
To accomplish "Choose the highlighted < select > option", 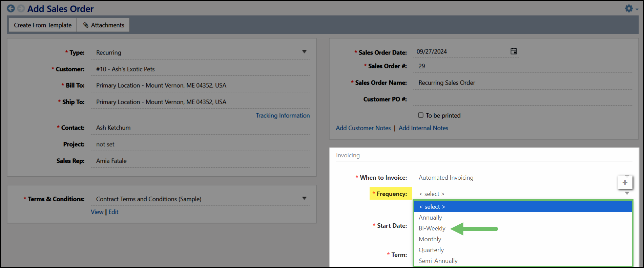I will pyautogui.click(x=523, y=206).
